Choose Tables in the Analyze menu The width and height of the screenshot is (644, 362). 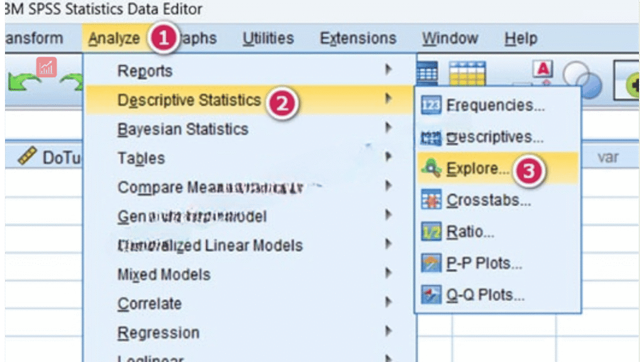click(x=141, y=158)
